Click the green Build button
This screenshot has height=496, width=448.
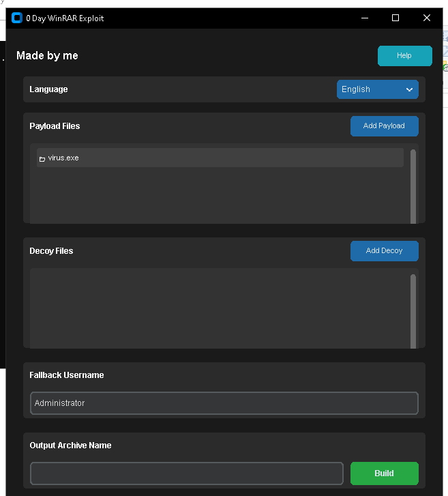[384, 473]
